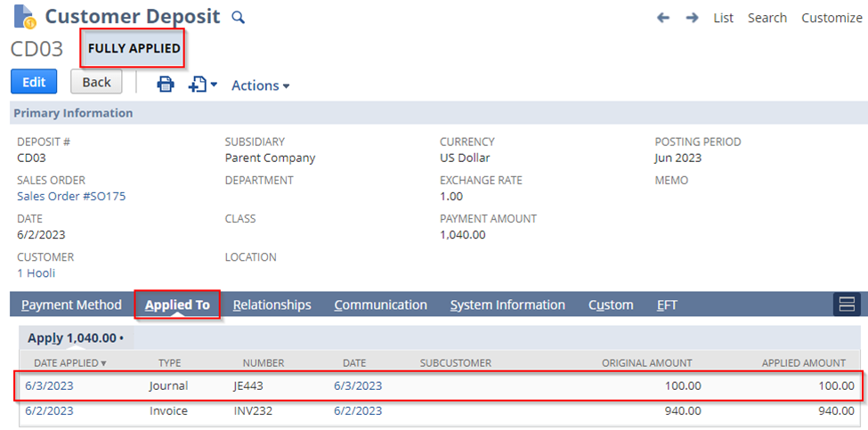Open the 6/3/2023 date applied journal link
This screenshot has height=430, width=868.
pyautogui.click(x=49, y=385)
